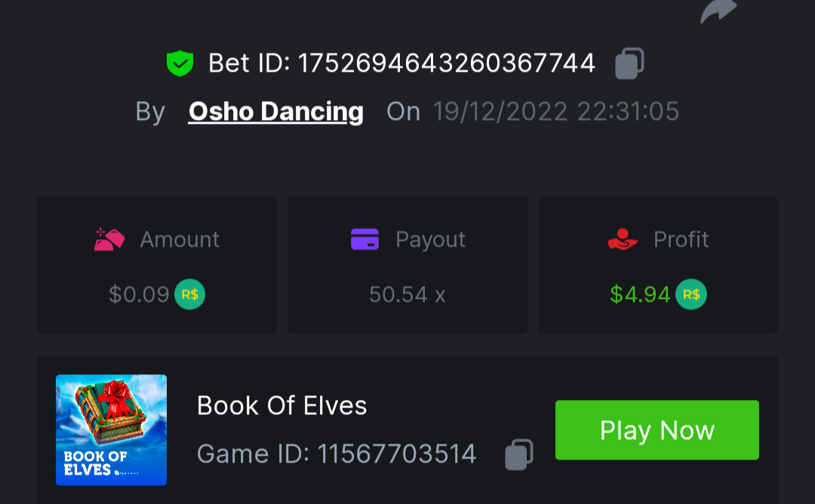Click the pink Amount icon
The height and width of the screenshot is (504, 815).
tap(109, 239)
